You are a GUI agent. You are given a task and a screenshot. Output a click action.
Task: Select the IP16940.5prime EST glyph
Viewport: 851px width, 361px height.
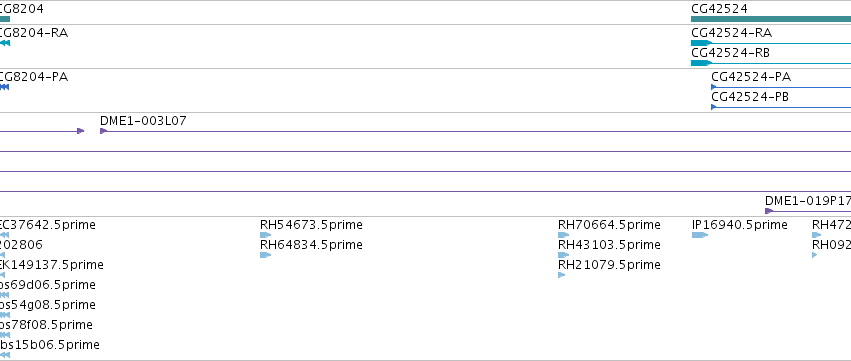(700, 235)
